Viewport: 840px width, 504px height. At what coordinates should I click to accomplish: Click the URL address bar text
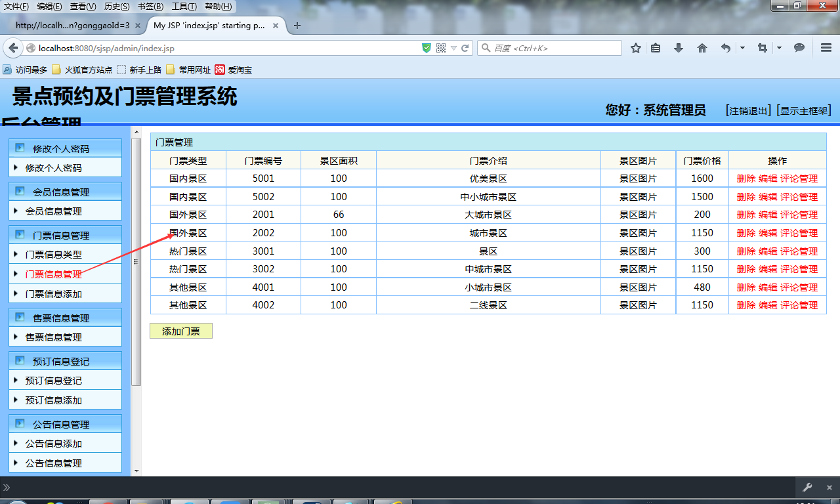[x=106, y=48]
